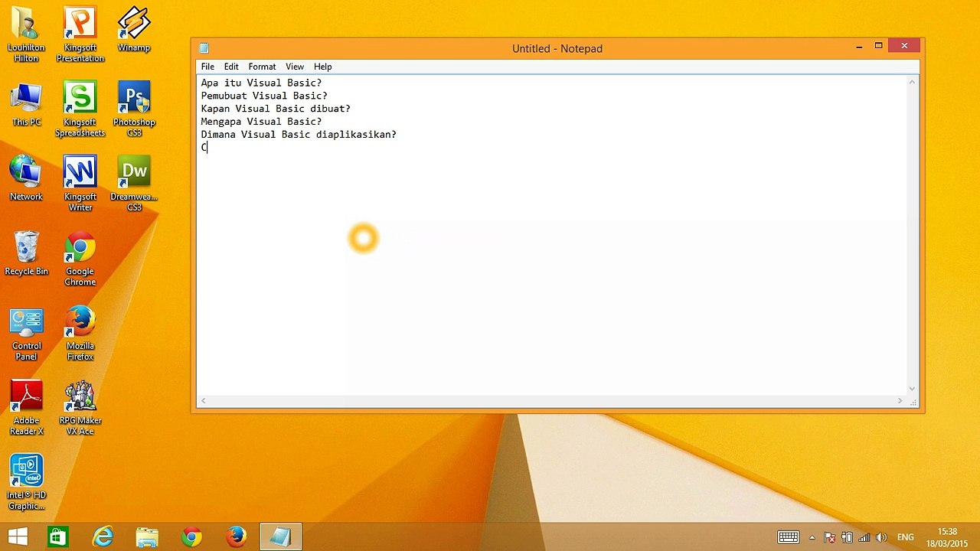Open the File menu in Notepad
This screenshot has width=980, height=551.
tap(207, 67)
